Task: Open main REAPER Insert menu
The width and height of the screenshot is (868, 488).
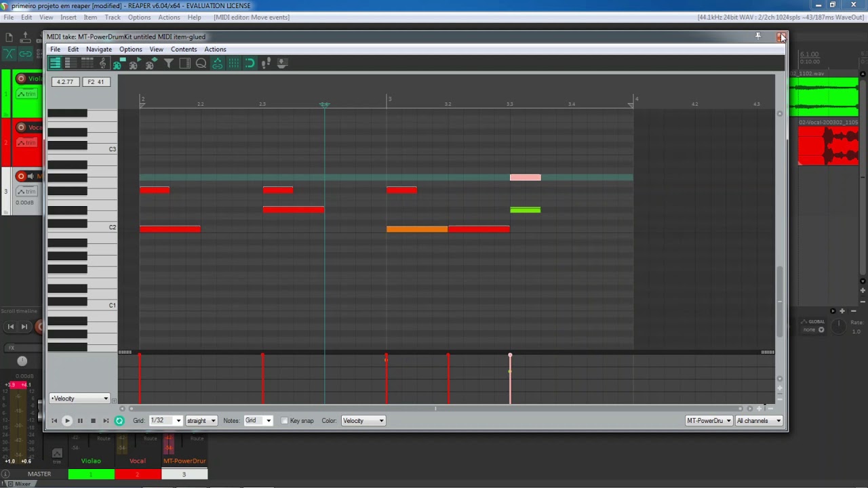Action: [68, 17]
